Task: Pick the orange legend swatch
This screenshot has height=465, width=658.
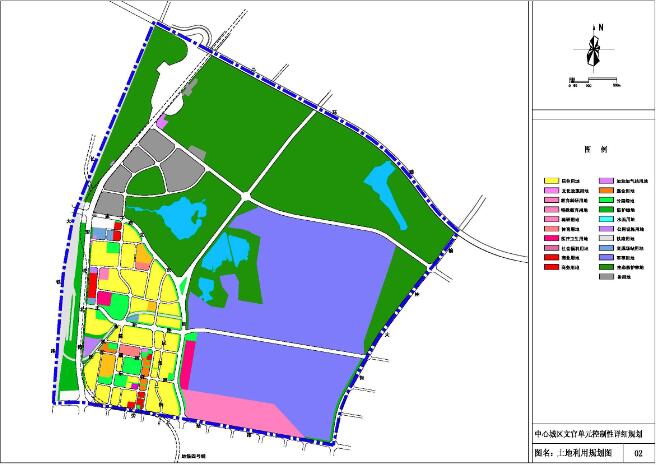Action: click(606, 189)
